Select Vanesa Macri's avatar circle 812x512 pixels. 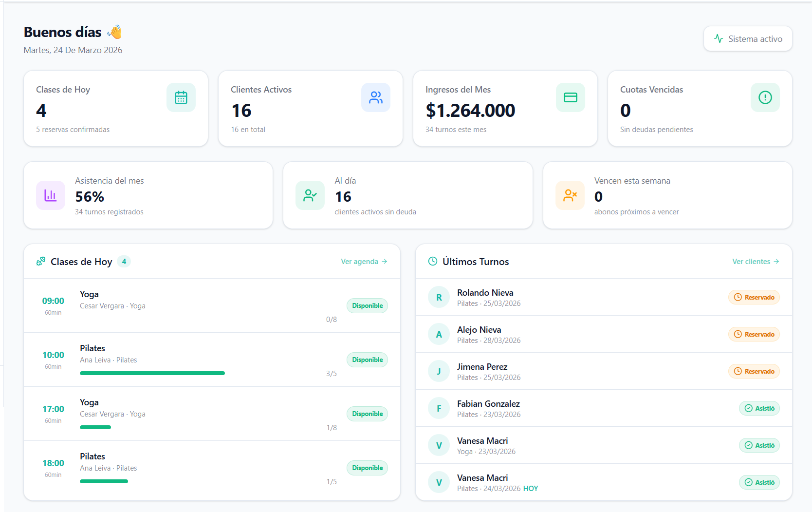(439, 445)
